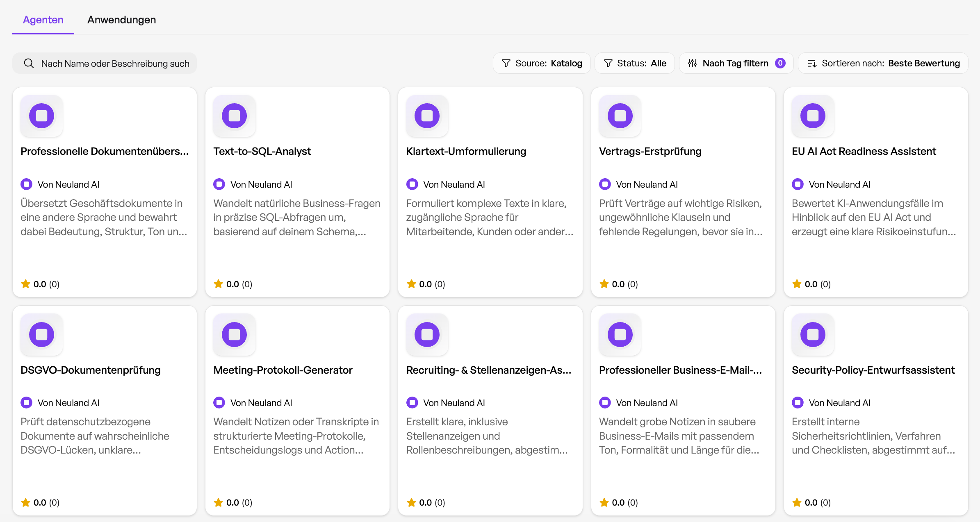
Task: Click the description 'Übersetzt Geschäftsdokumente in eine andere Sprache'
Action: click(x=104, y=217)
